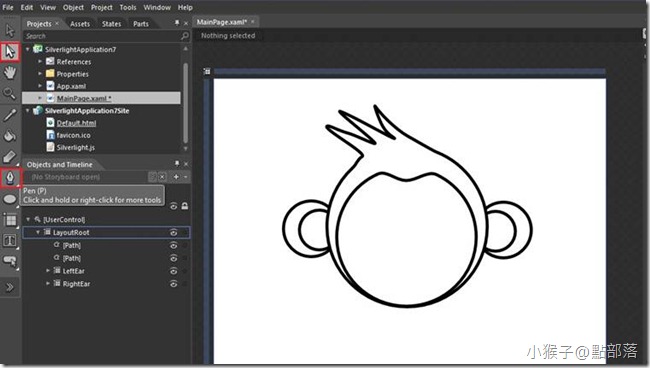Screen dimensions: 650x368
Task: Open the Assets chevron in the toolbar
Action: pyautogui.click(x=10, y=287)
